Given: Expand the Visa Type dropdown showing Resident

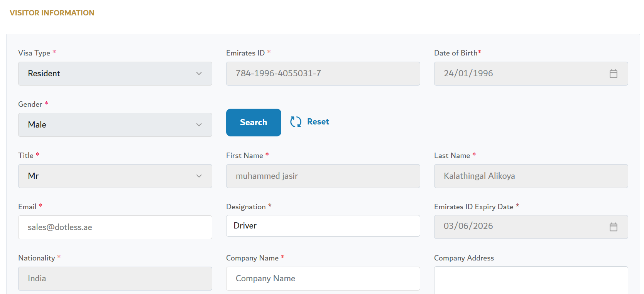Looking at the screenshot, I should click(115, 74).
